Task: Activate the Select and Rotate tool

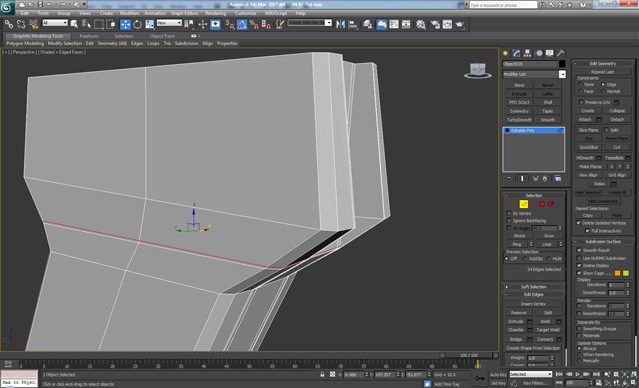Action: pos(138,24)
